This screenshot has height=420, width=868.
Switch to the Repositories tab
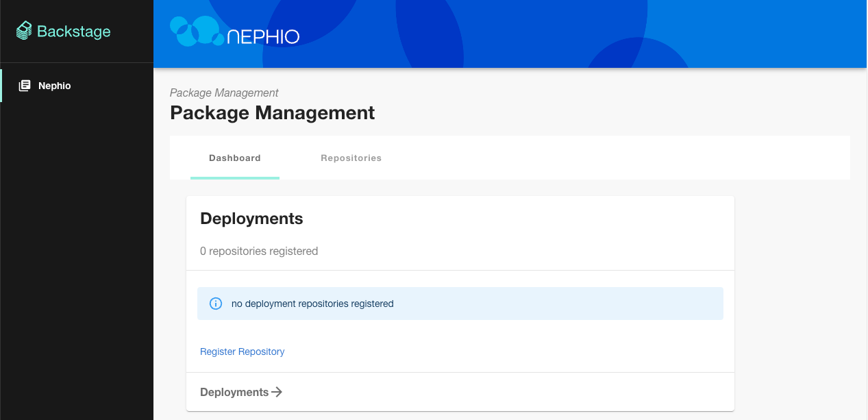pyautogui.click(x=351, y=158)
